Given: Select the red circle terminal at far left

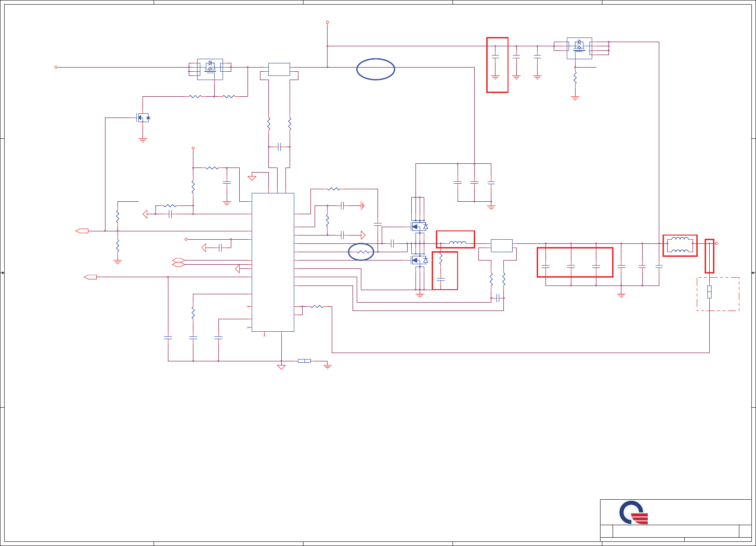Looking at the screenshot, I should click(x=56, y=67).
